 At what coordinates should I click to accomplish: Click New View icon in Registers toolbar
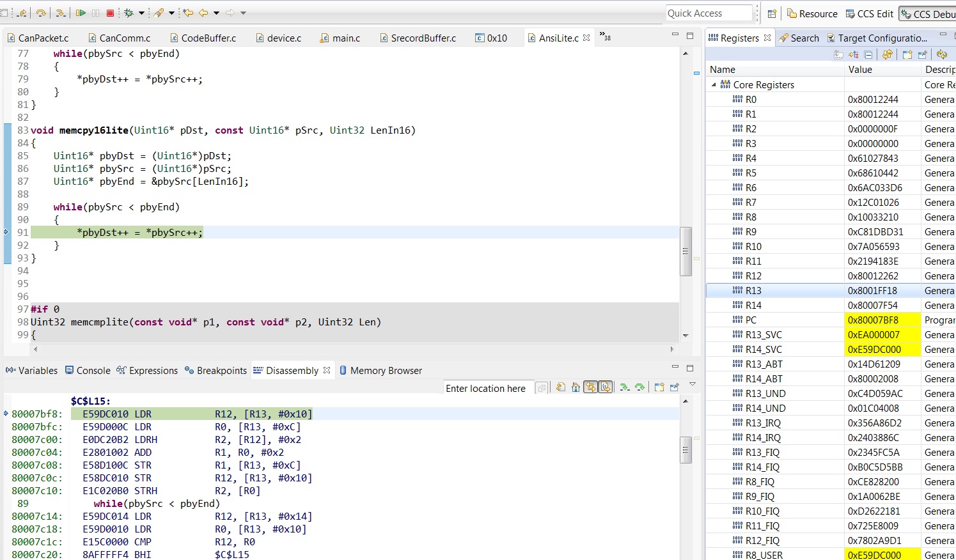coord(907,54)
